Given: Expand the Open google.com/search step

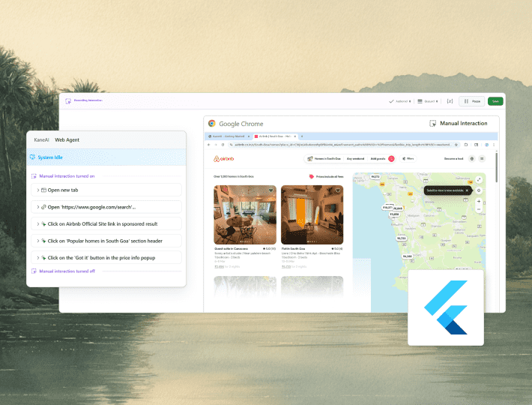Looking at the screenshot, I should 106,207.
